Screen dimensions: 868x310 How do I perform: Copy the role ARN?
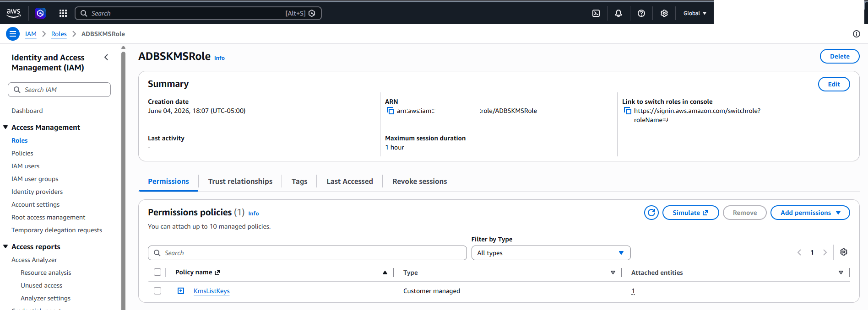(x=391, y=111)
